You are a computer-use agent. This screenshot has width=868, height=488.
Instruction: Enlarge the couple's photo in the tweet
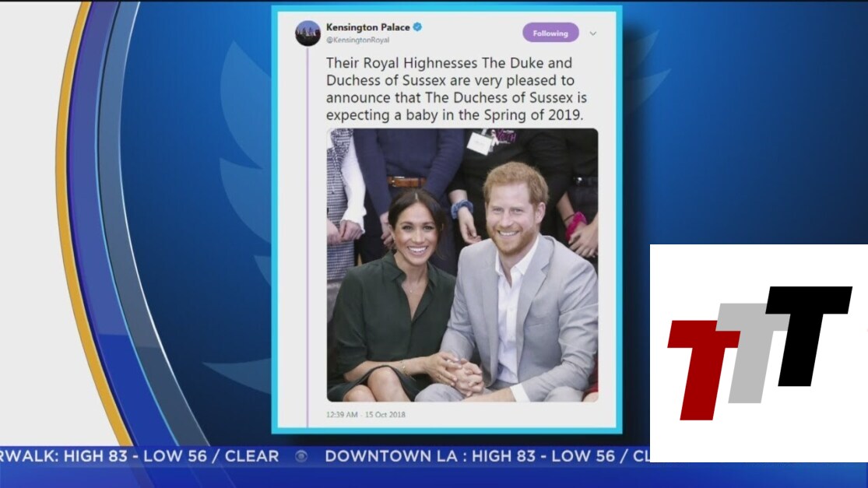click(x=462, y=265)
